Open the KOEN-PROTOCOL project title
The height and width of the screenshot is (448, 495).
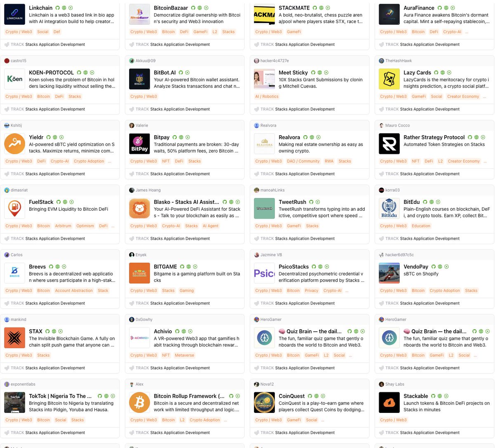[51, 73]
